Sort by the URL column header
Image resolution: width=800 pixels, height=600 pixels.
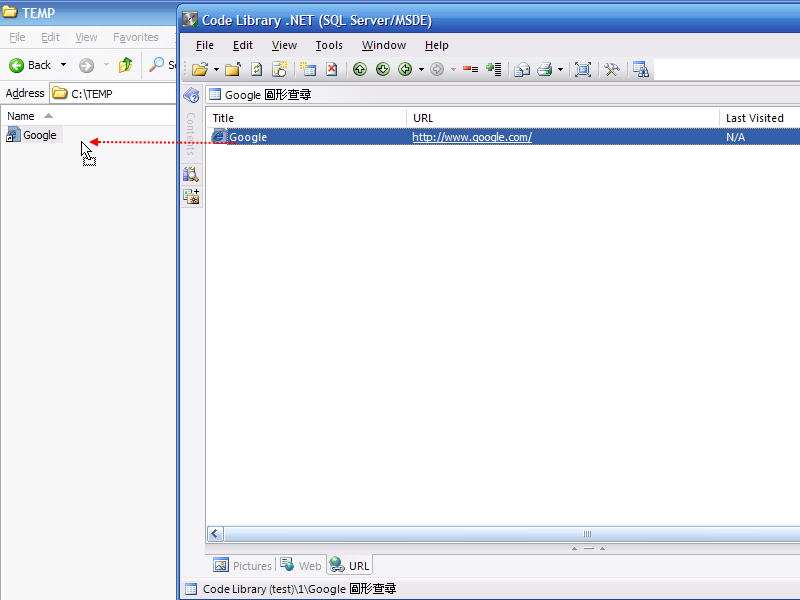coord(563,118)
